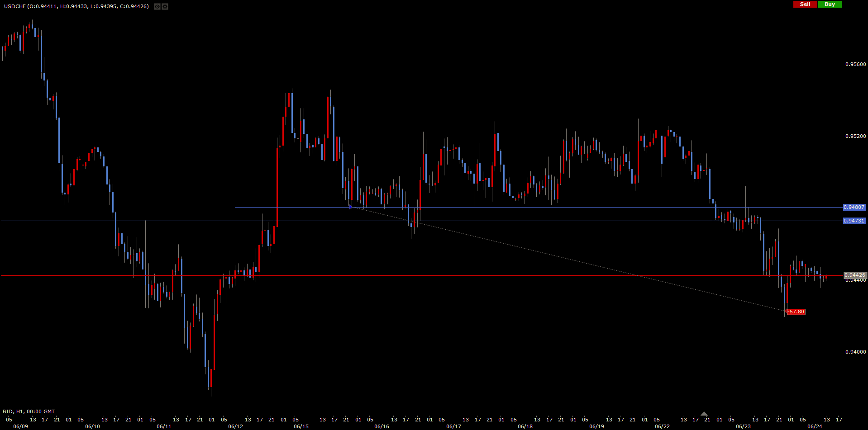Click the small blue entry arrow marker

click(x=350, y=207)
